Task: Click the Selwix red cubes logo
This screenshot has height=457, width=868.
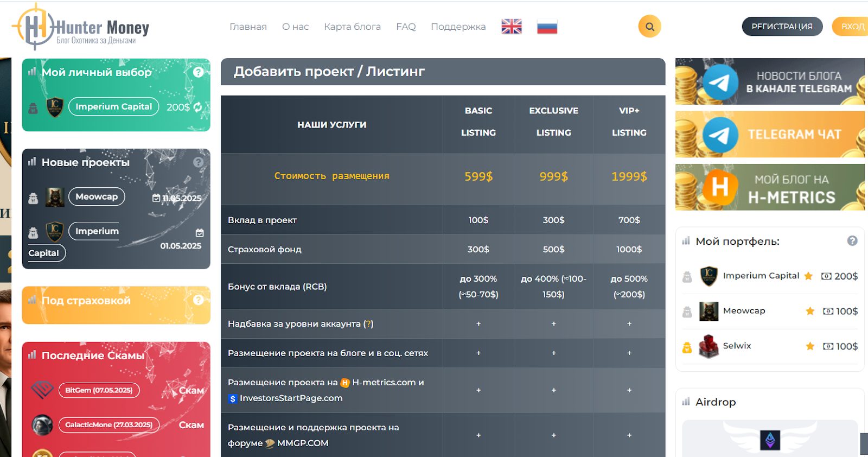Action: (x=709, y=346)
